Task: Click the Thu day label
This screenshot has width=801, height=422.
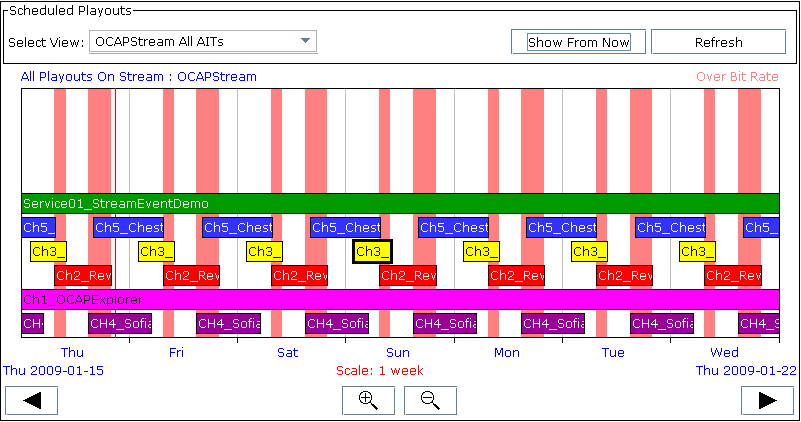Action: point(72,353)
